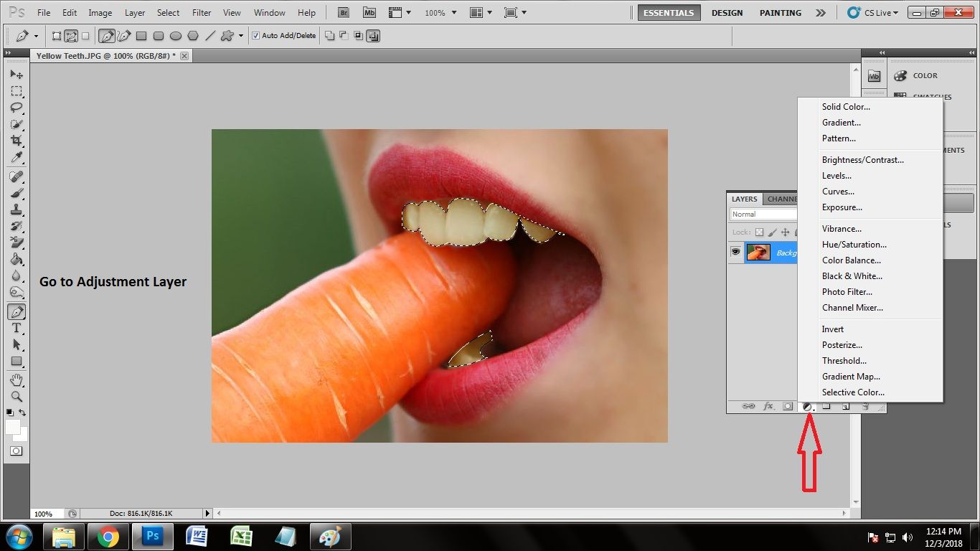
Task: Enable the Fill Pixels mode option
Action: point(85,35)
